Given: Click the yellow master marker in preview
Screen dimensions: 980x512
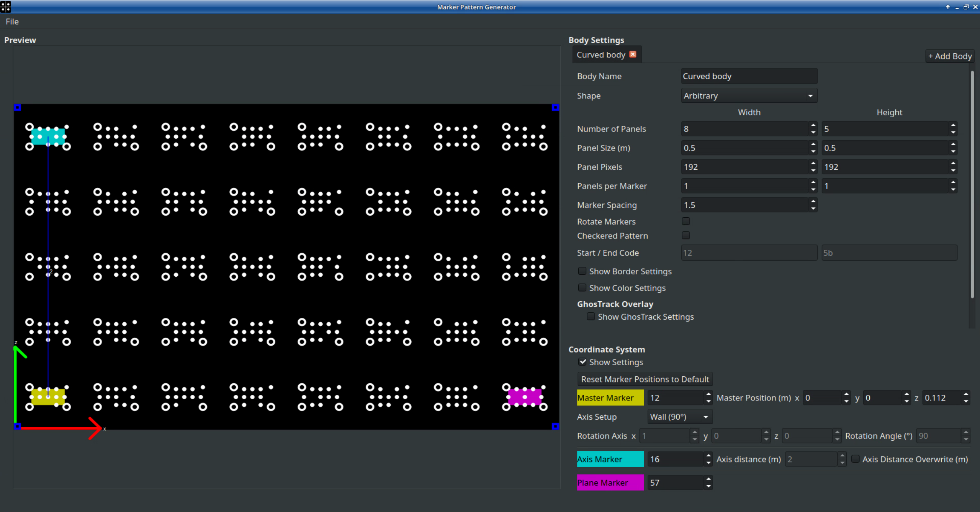Looking at the screenshot, I should click(48, 397).
